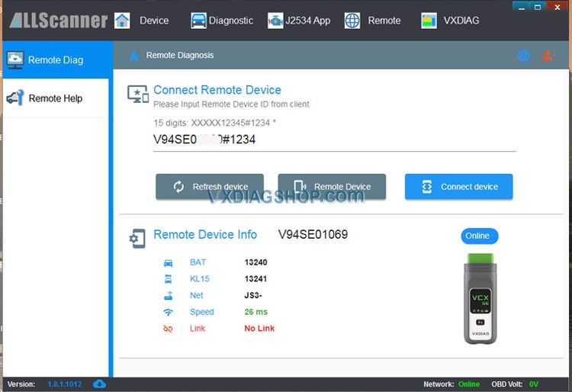Viewport: 572px width, 392px height.
Task: Click the Connect device button
Action: [x=459, y=186]
